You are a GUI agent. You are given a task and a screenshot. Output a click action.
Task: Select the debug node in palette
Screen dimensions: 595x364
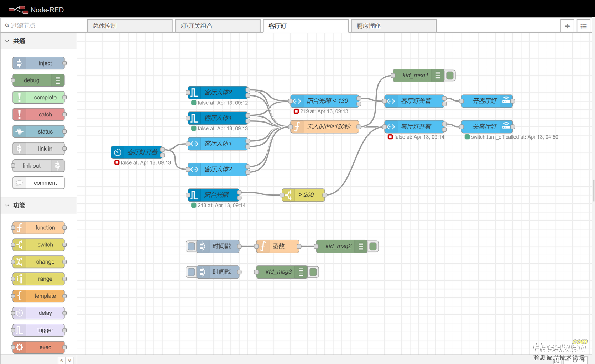[38, 80]
